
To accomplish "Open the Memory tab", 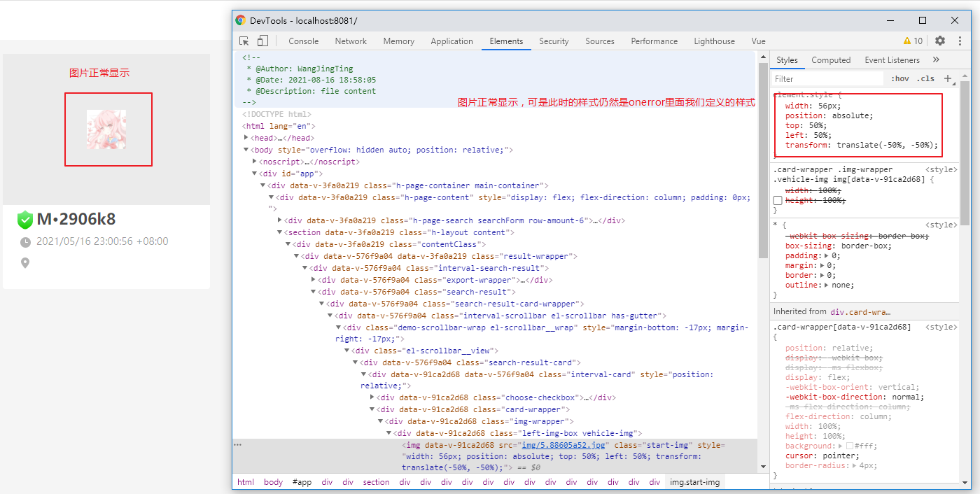I will (399, 41).
